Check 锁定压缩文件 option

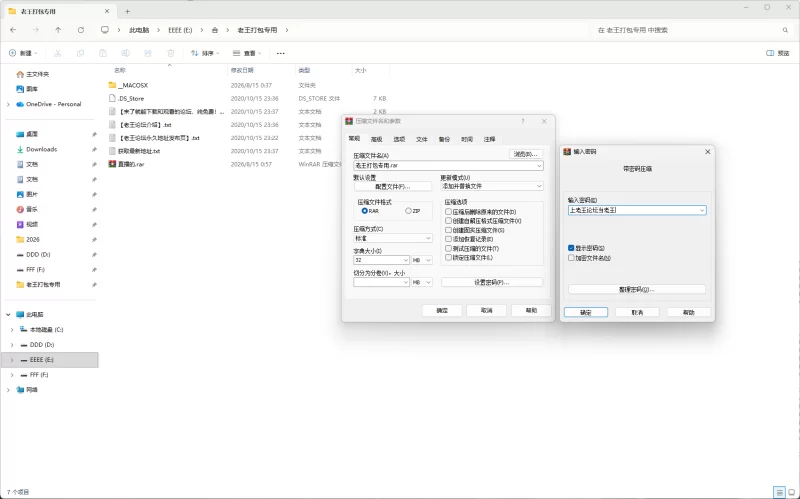pos(448,258)
